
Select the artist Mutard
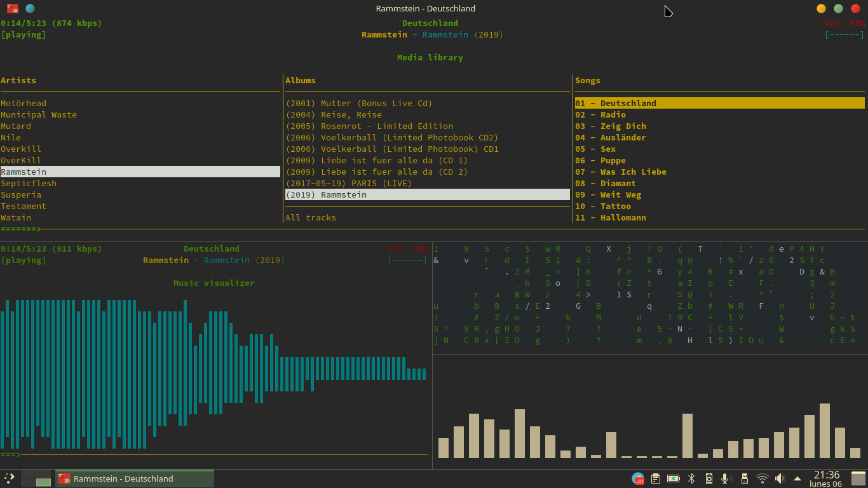click(16, 126)
